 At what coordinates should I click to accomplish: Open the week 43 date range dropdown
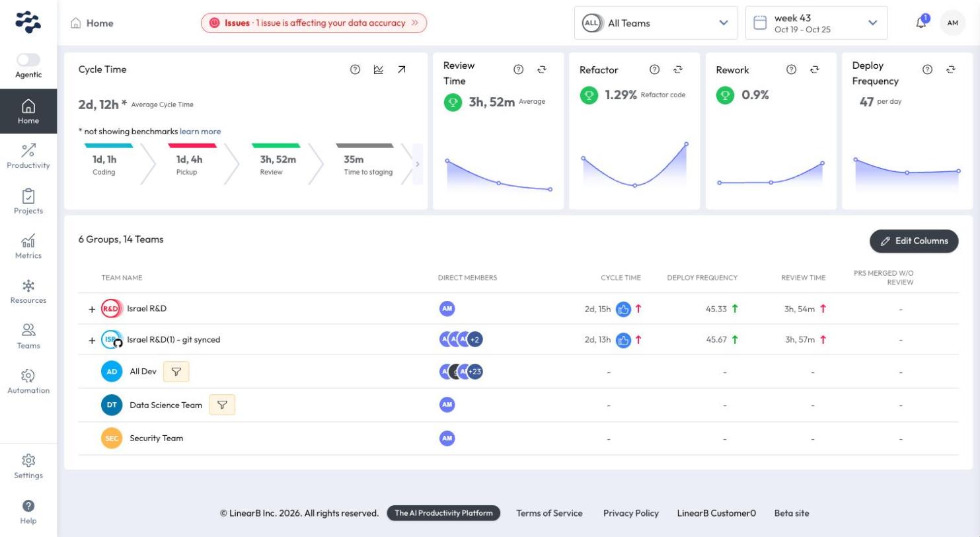817,23
